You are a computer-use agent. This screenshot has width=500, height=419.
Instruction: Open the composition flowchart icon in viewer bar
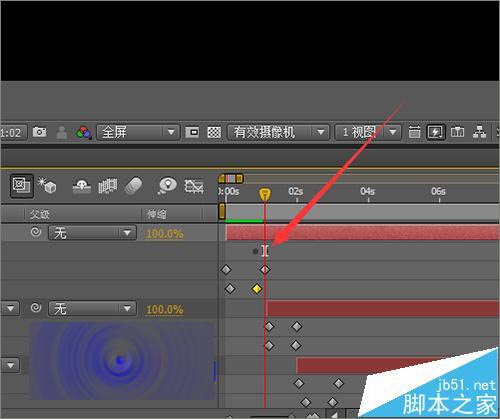pyautogui.click(x=479, y=132)
